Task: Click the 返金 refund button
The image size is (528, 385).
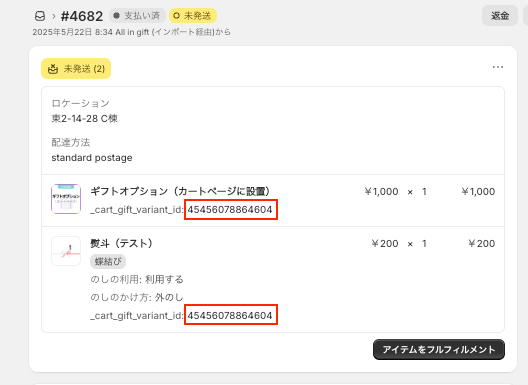Action: (x=500, y=15)
